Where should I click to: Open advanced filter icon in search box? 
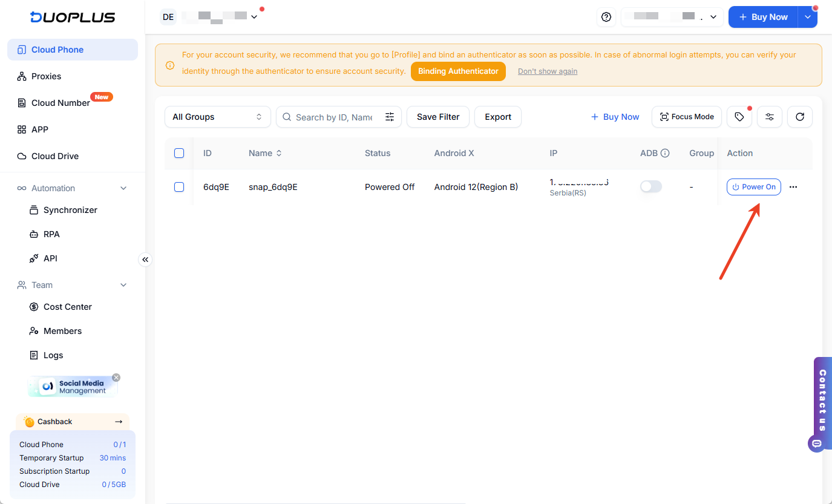coord(390,117)
